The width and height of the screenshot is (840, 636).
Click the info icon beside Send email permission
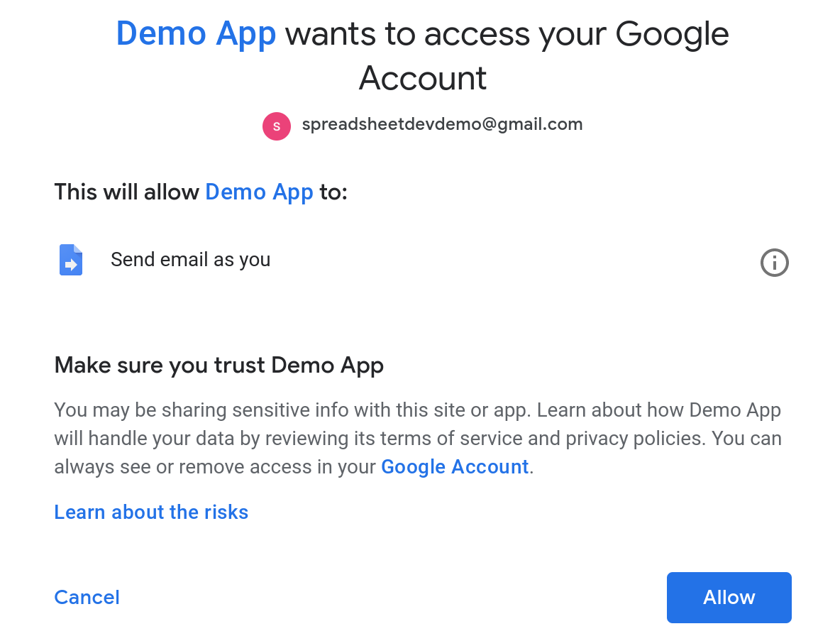coord(774,263)
